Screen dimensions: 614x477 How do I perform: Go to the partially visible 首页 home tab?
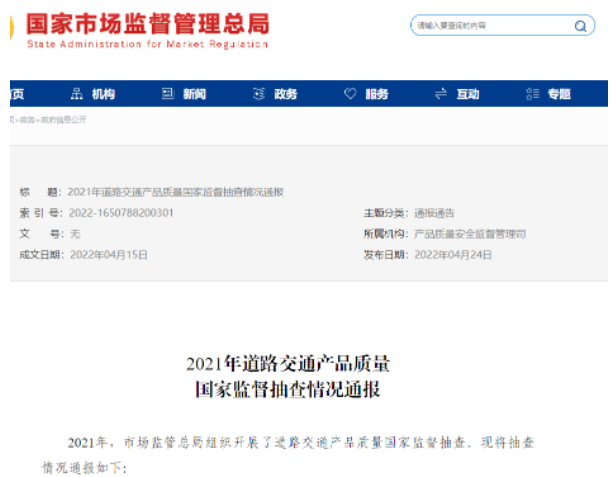(17, 94)
